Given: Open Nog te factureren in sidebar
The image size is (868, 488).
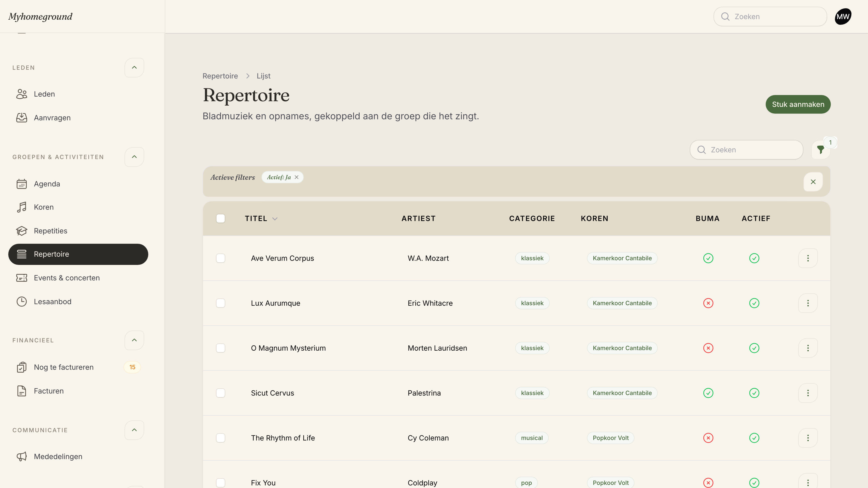Looking at the screenshot, I should pyautogui.click(x=78, y=367).
